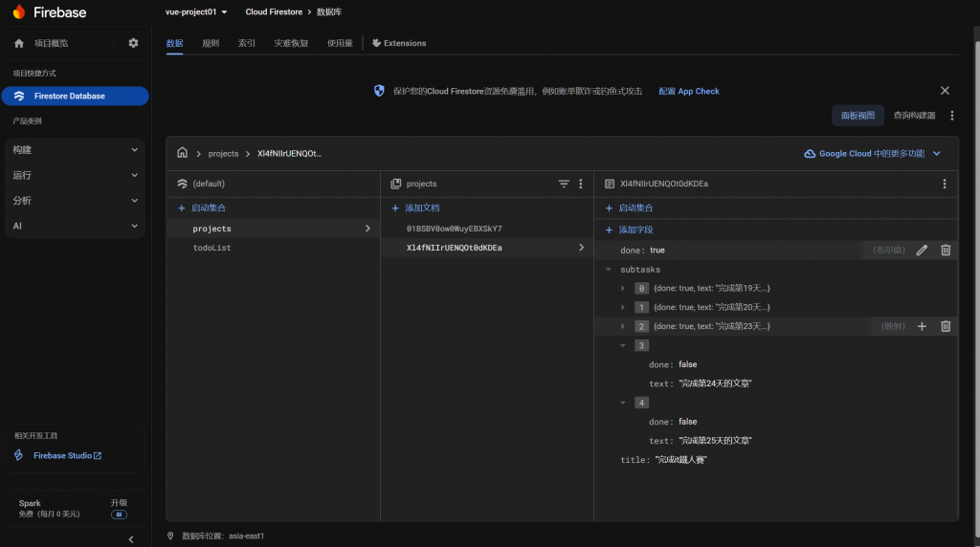
Task: Click the Google Cloud icon
Action: point(810,154)
